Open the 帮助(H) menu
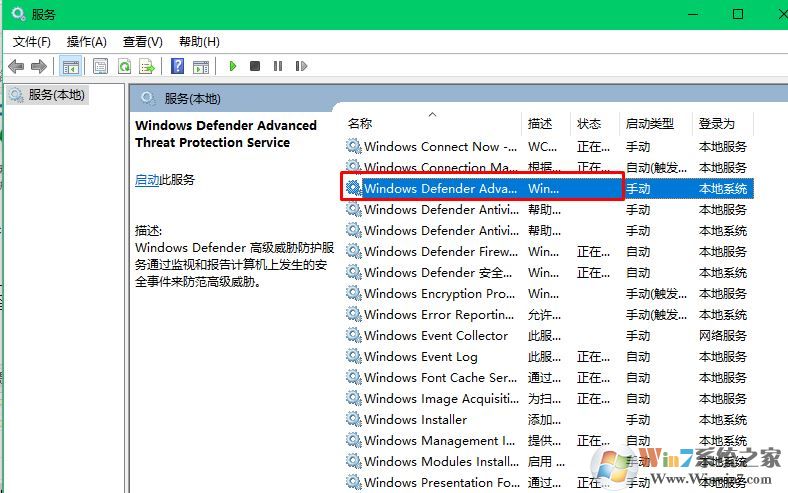 click(200, 42)
